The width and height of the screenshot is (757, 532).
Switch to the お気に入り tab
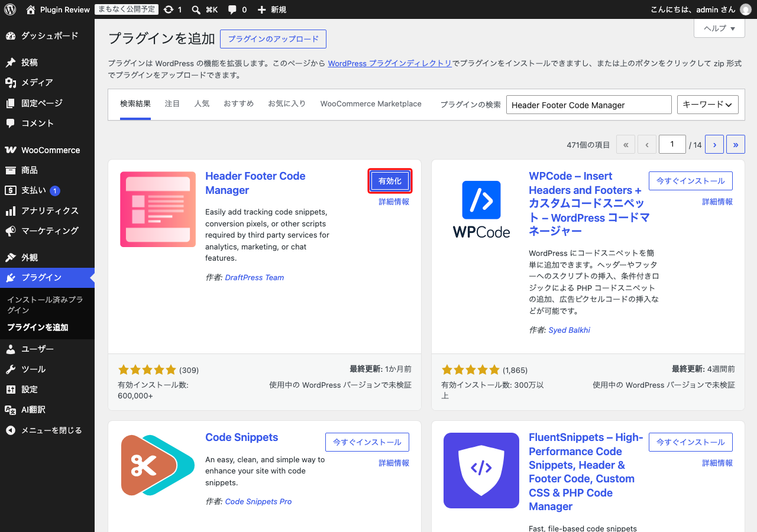[x=287, y=104]
